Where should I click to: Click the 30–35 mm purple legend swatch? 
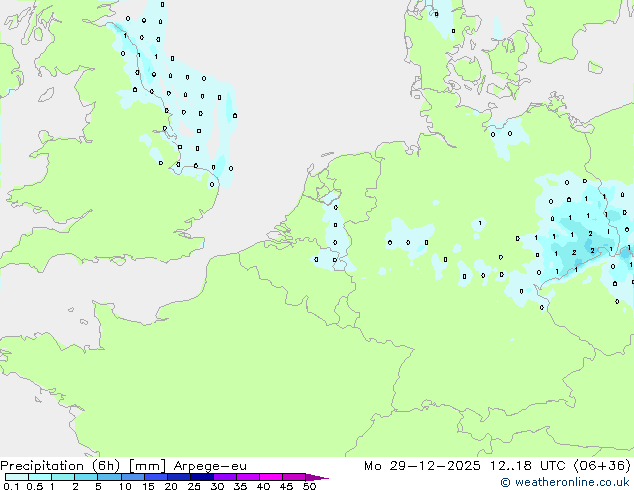tap(224, 477)
